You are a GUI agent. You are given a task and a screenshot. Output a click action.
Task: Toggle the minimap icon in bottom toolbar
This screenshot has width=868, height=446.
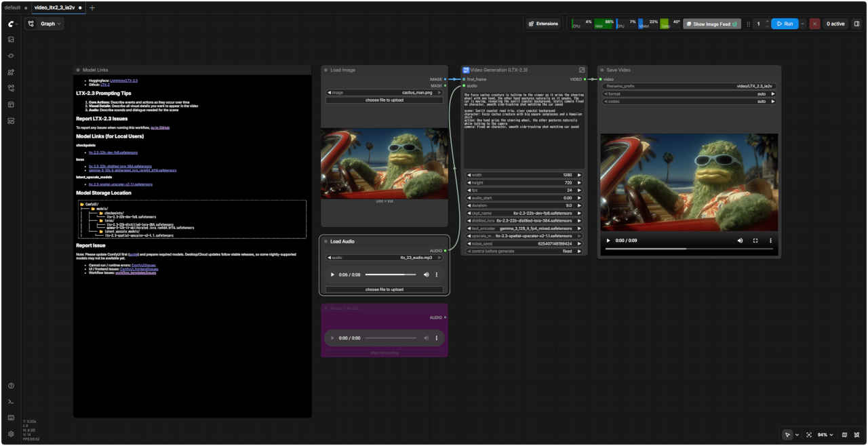(844, 434)
